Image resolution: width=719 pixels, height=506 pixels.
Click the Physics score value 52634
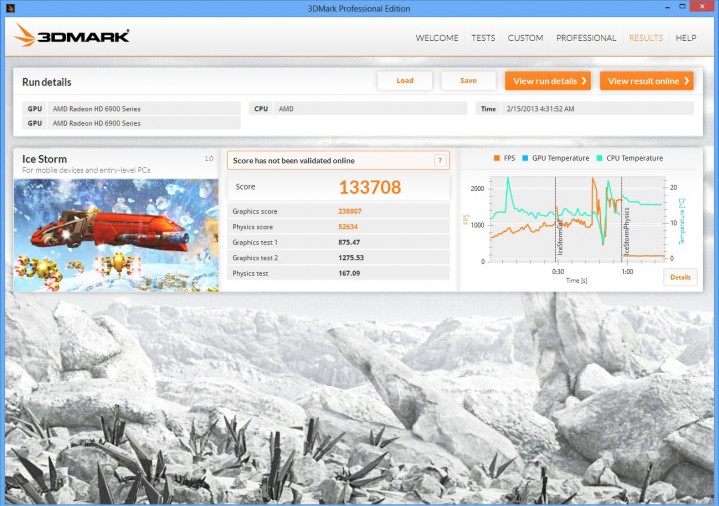348,227
